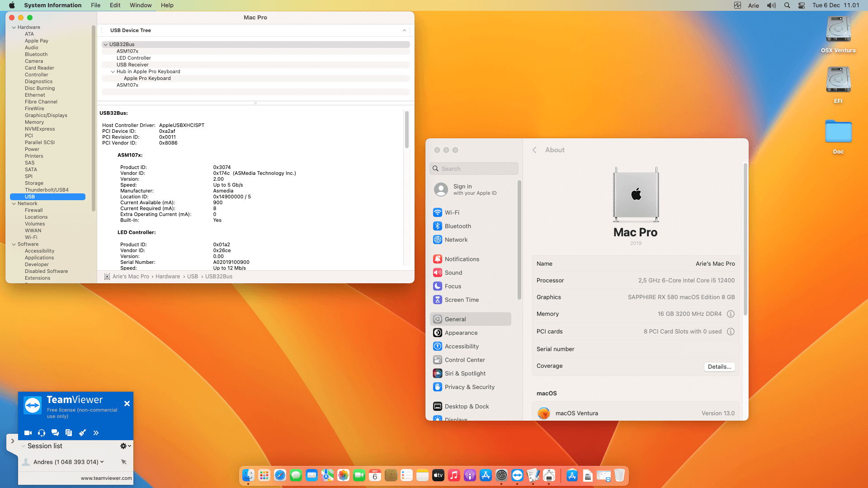Viewport: 868px width, 488px height.
Task: Open TeamViewer video camera panel
Action: (x=28, y=433)
